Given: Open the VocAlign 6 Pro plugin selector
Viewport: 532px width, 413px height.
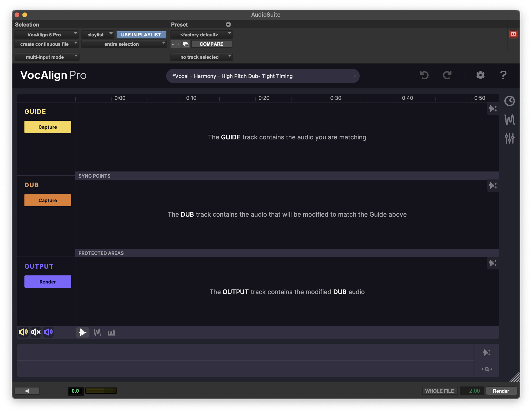Looking at the screenshot, I should 46,35.
